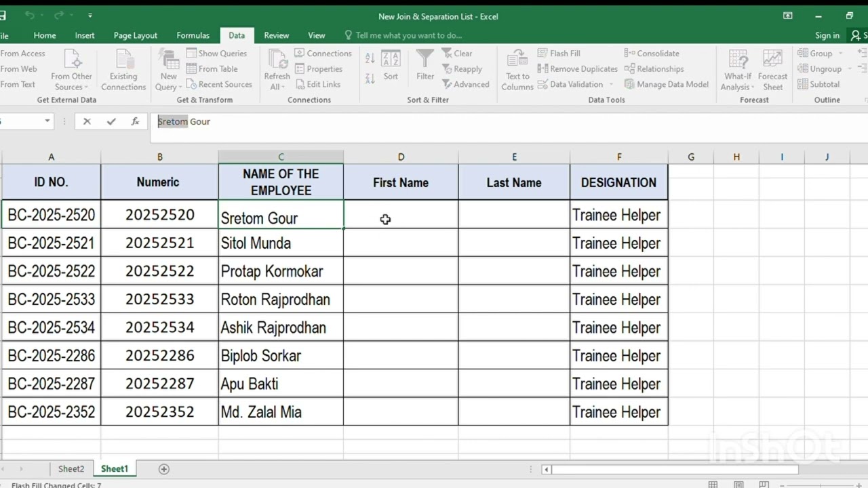The image size is (868, 488).
Task: Expand the Name Box dropdown
Action: (47, 121)
